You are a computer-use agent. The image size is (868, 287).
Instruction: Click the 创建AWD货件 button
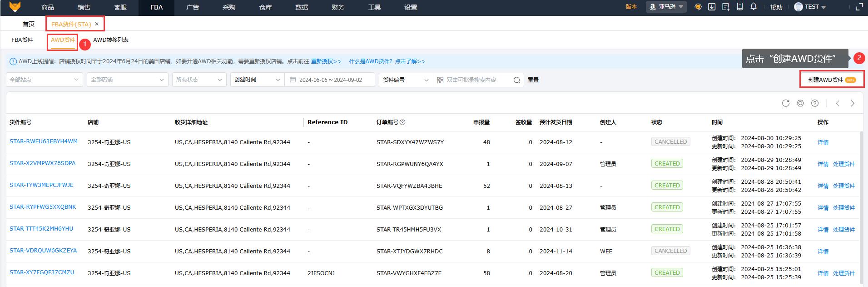coord(831,80)
